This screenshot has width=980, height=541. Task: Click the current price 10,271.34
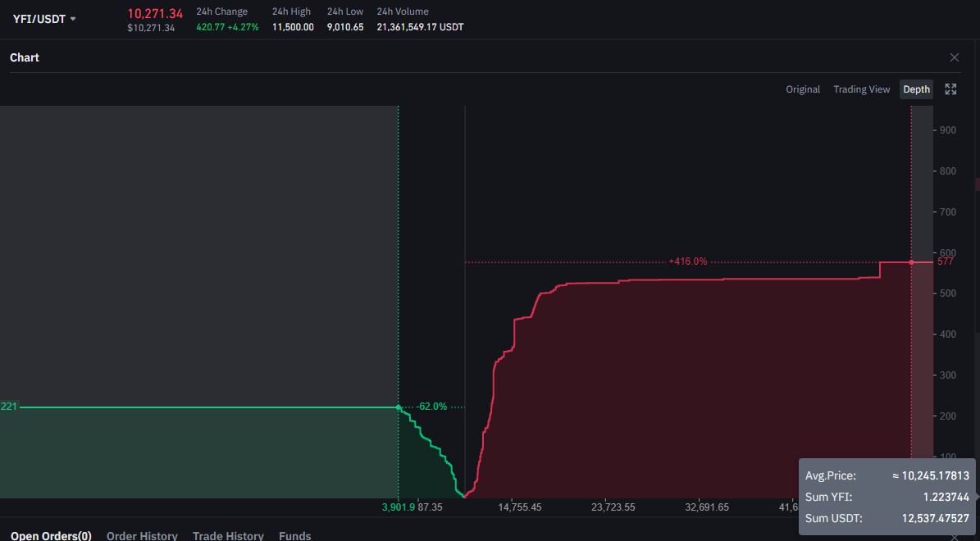(156, 14)
